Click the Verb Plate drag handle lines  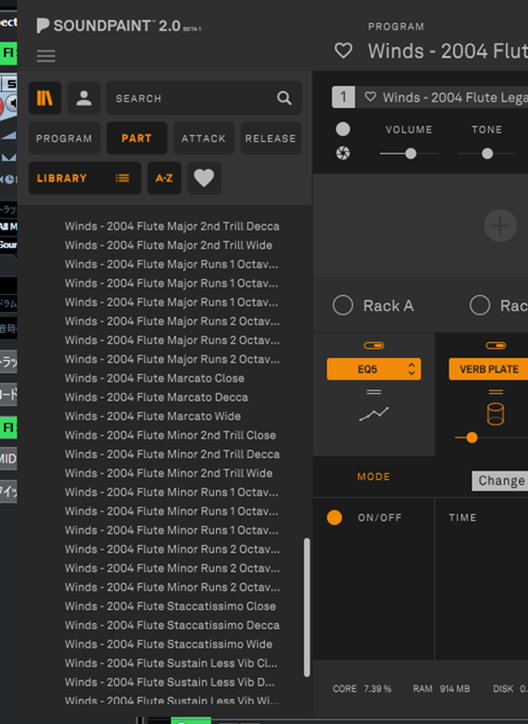pos(496,392)
